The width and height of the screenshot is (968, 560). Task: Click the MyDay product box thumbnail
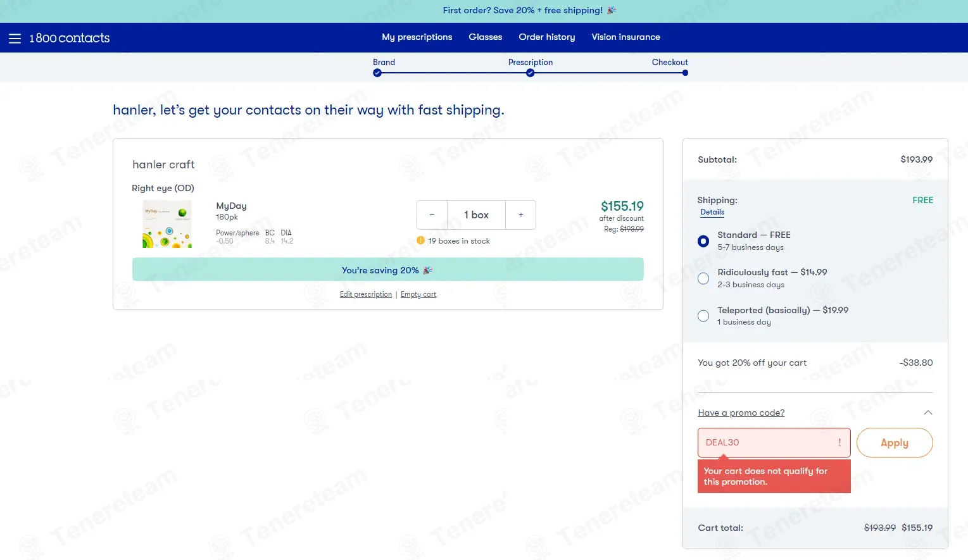(167, 224)
